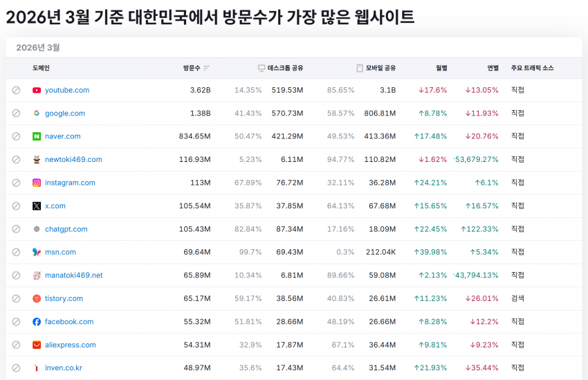Click the desktop monitor icon in header
588x380 pixels.
(x=261, y=68)
